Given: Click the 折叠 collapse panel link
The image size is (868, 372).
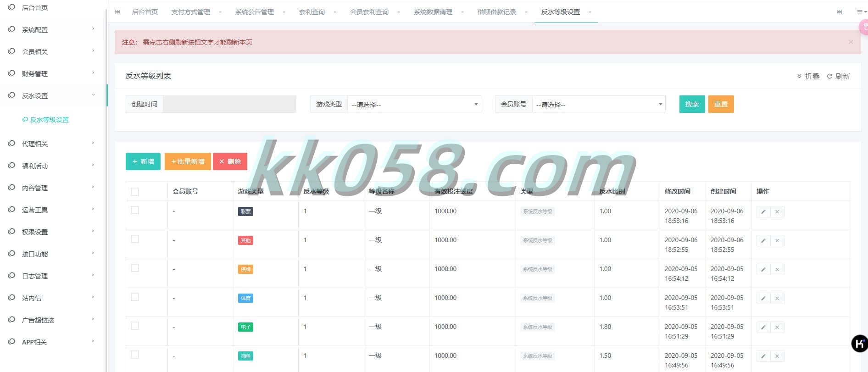Looking at the screenshot, I should [x=808, y=76].
